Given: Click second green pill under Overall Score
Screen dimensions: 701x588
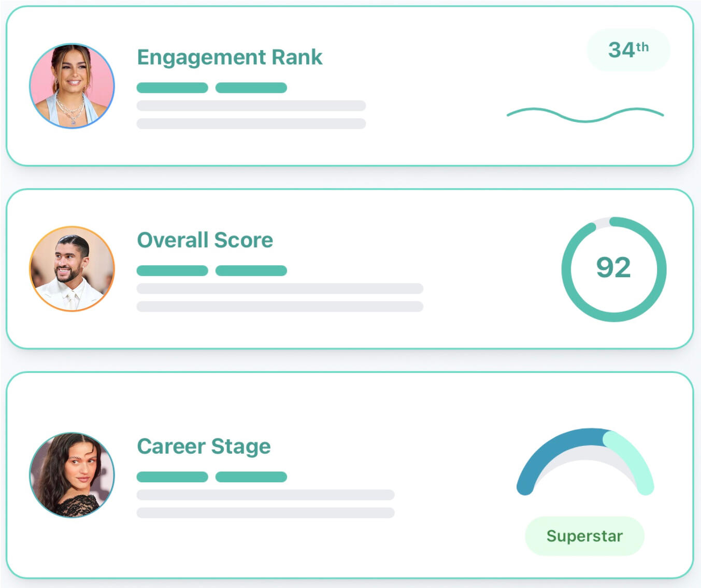Looking at the screenshot, I should coord(251,271).
